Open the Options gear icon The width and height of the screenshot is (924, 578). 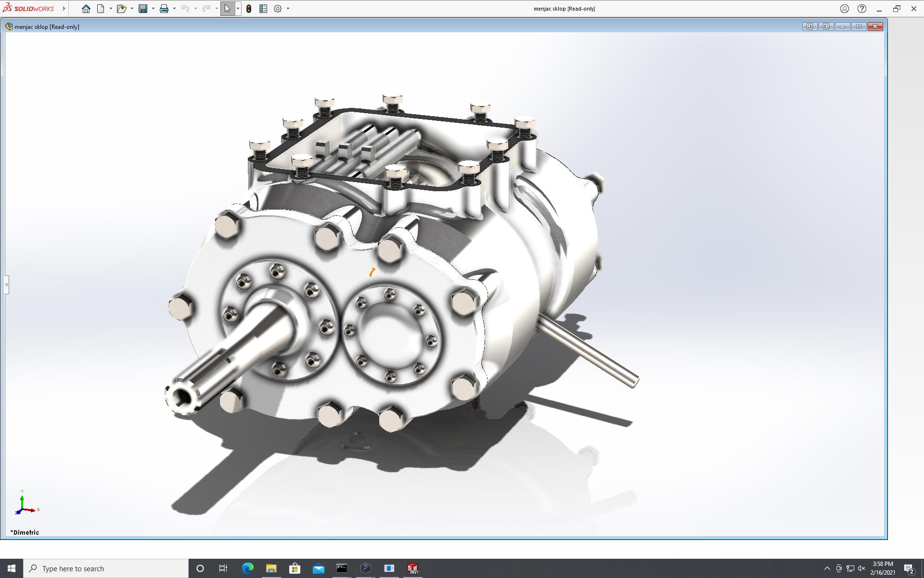click(x=278, y=9)
